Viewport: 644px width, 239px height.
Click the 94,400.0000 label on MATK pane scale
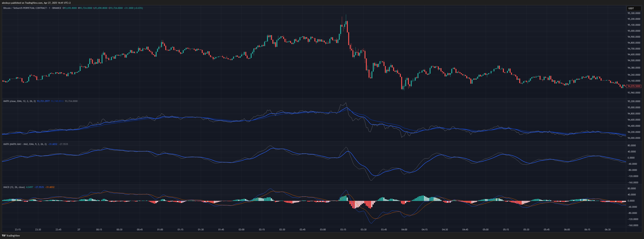[x=634, y=126]
